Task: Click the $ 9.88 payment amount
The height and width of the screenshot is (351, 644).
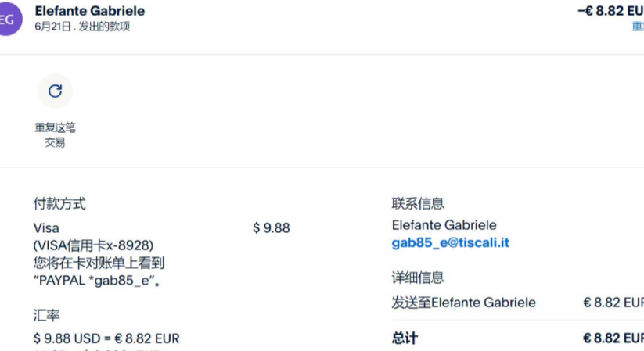Action: pos(271,227)
